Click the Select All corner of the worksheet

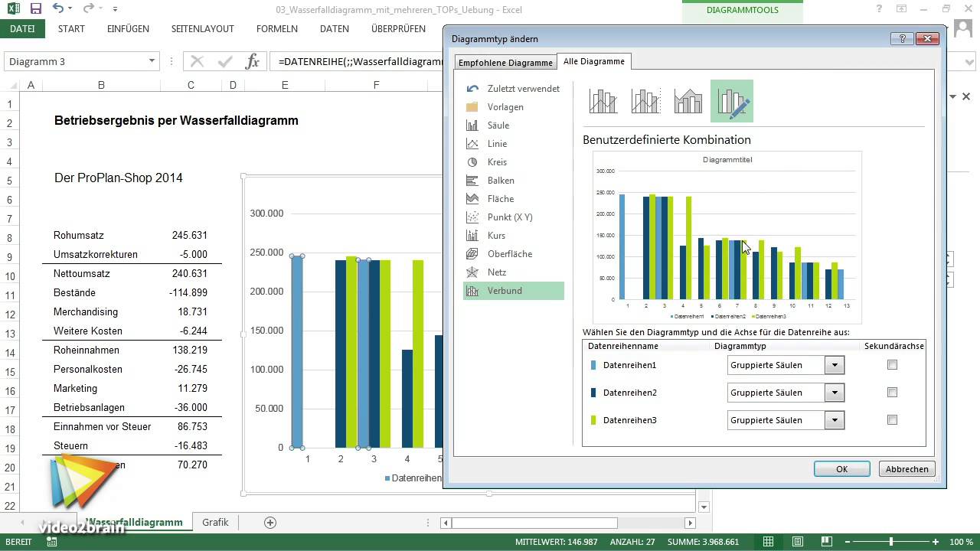click(x=10, y=85)
